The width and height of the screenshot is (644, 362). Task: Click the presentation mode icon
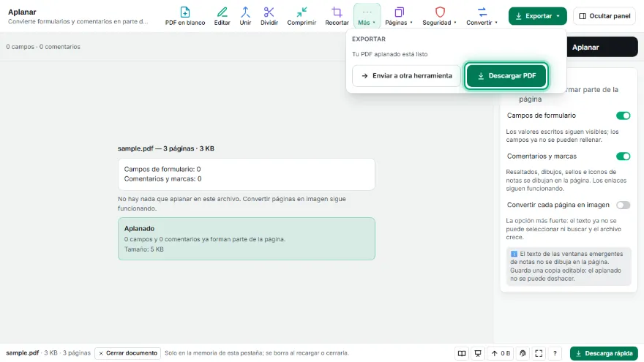pyautogui.click(x=478, y=353)
